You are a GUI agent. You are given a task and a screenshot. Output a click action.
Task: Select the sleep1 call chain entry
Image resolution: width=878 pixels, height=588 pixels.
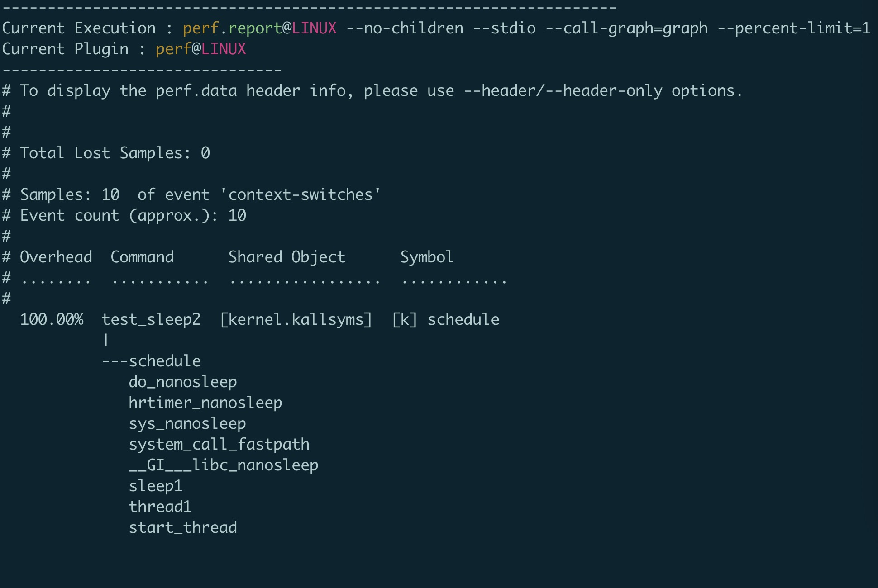[x=156, y=486]
